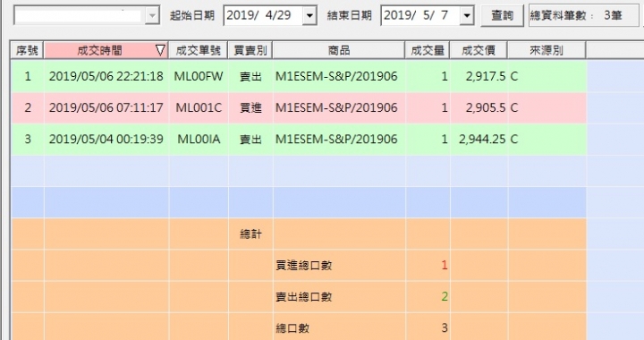Viewport: 644px width, 340px height.
Task: Select trade time 2019/05/06 07:11:17
Action: click(106, 107)
